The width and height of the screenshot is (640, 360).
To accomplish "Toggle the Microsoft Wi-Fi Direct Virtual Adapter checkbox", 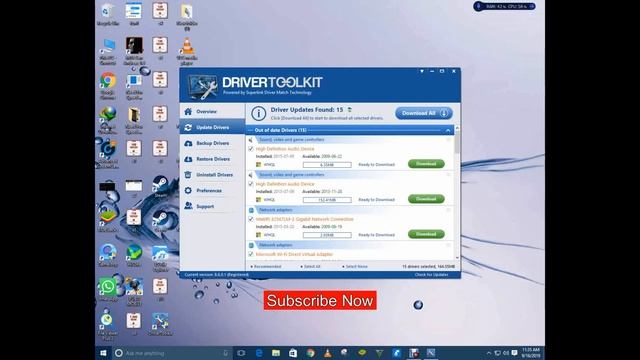I will tap(251, 254).
